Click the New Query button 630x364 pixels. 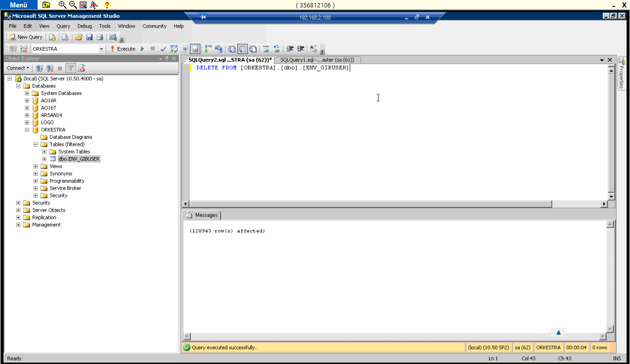pyautogui.click(x=26, y=37)
